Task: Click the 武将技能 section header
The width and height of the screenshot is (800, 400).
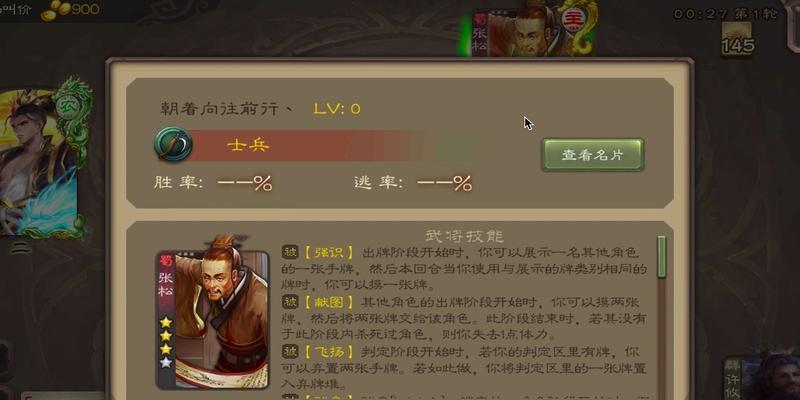Action: pyautogui.click(x=464, y=236)
